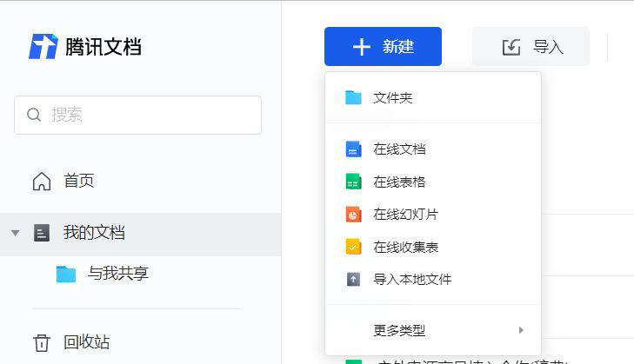Click the blue doc icon for 在线文档
Image resolution: width=634 pixels, height=364 pixels.
tap(353, 149)
